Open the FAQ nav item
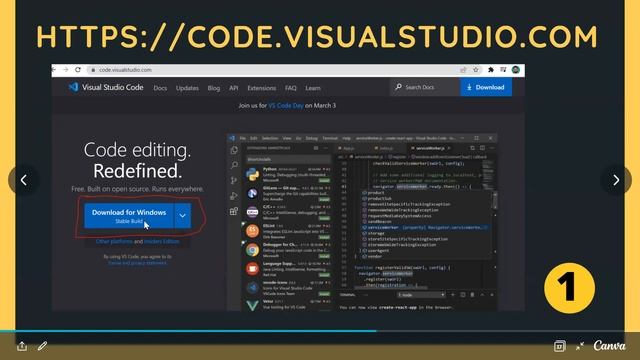The height and width of the screenshot is (360, 640). [291, 88]
